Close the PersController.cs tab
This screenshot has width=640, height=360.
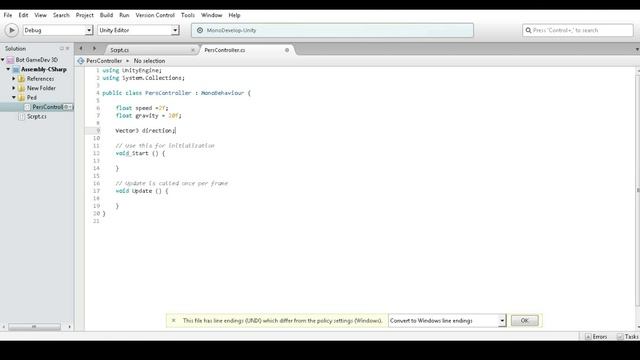[287, 50]
